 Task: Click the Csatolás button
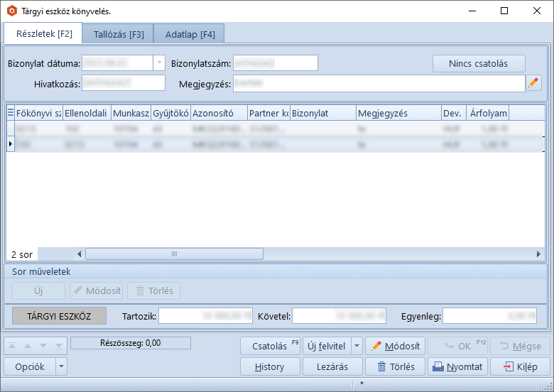pyautogui.click(x=270, y=346)
